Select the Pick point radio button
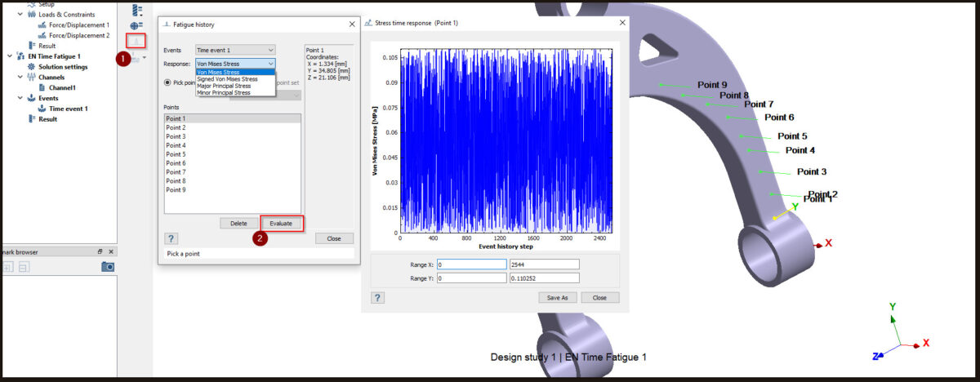The height and width of the screenshot is (382, 980). tap(167, 82)
